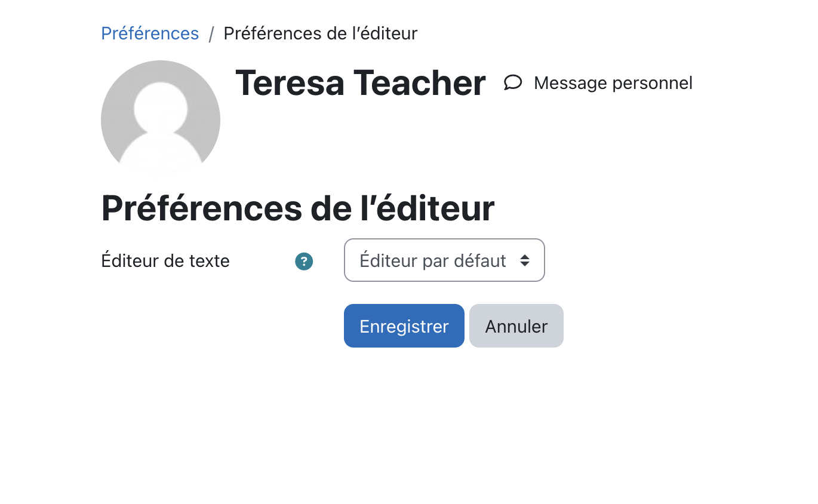Click the Teresa Teacher name heading

click(x=361, y=82)
